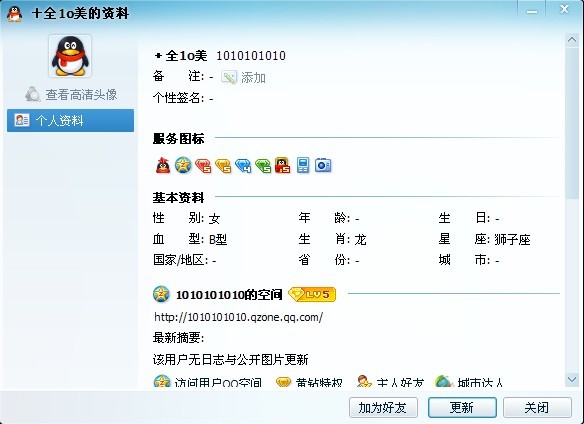Select the 个人资料 sidebar tab
The image size is (584, 424).
click(x=70, y=120)
